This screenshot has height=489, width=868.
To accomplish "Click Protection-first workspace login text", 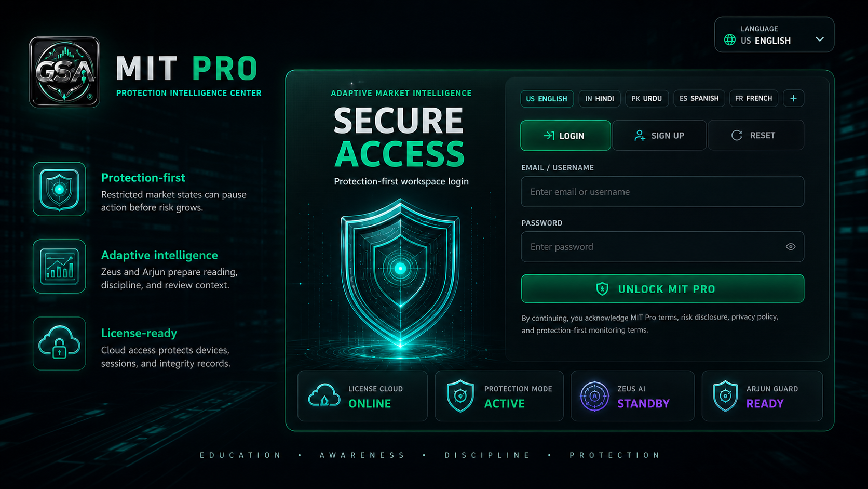I will coord(401,181).
